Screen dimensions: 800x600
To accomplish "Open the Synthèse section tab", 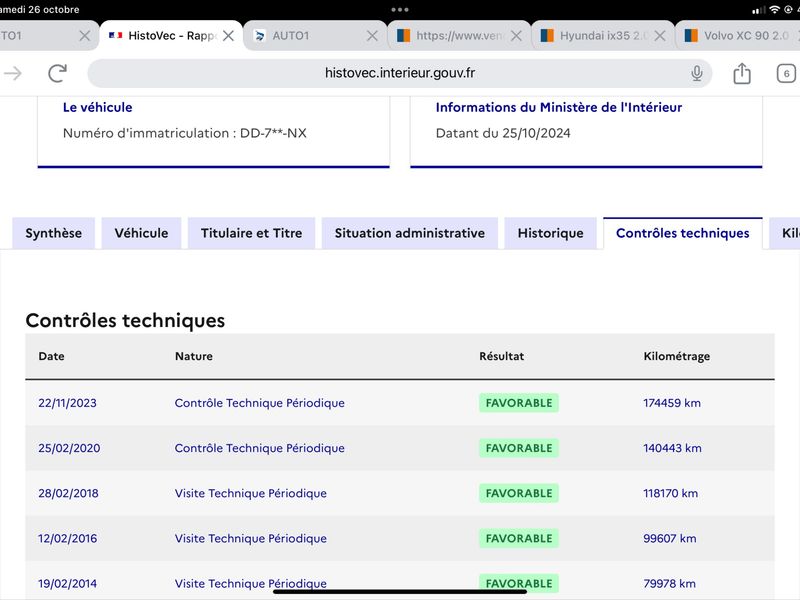I will click(54, 233).
